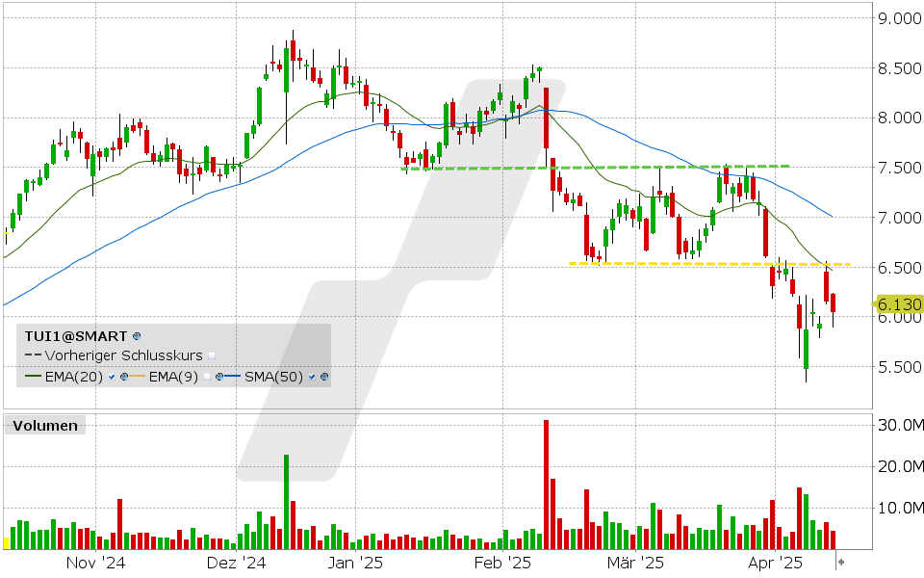Click the Volumen panel label
The width and height of the screenshot is (924, 578).
tap(45, 426)
